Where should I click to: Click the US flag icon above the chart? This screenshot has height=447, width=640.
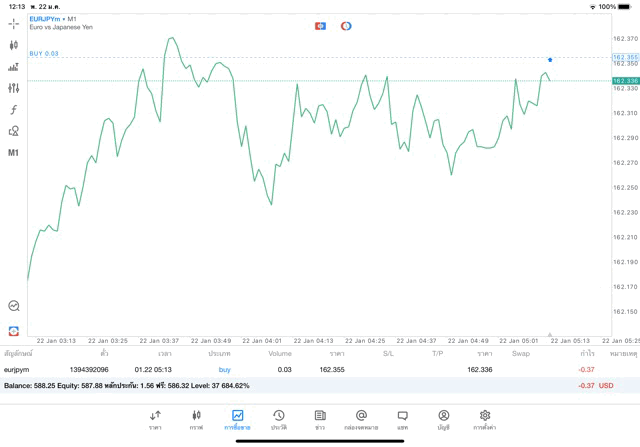(x=320, y=25)
